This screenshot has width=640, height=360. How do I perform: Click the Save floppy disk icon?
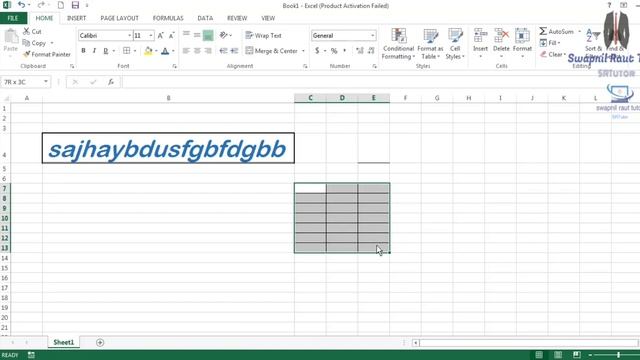pyautogui.click(x=75, y=5)
